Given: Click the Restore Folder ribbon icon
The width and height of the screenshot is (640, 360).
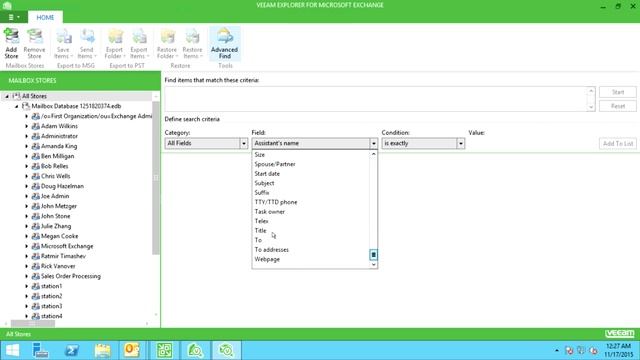Looking at the screenshot, I should tap(167, 43).
